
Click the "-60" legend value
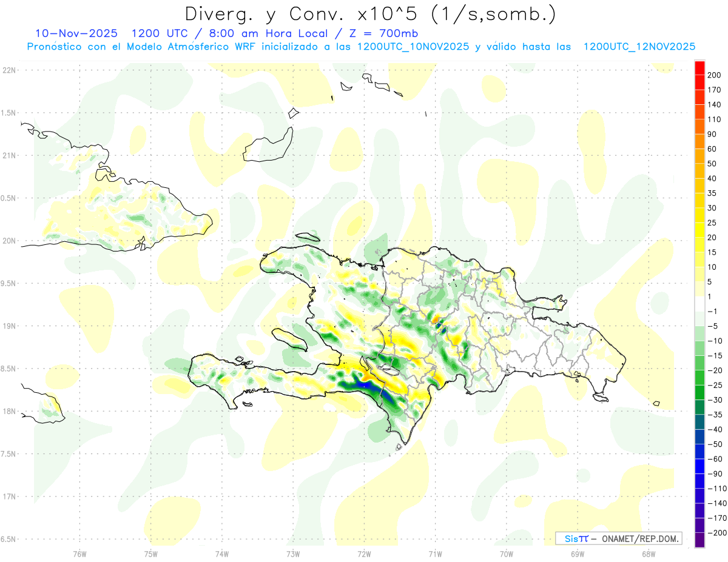click(x=715, y=459)
